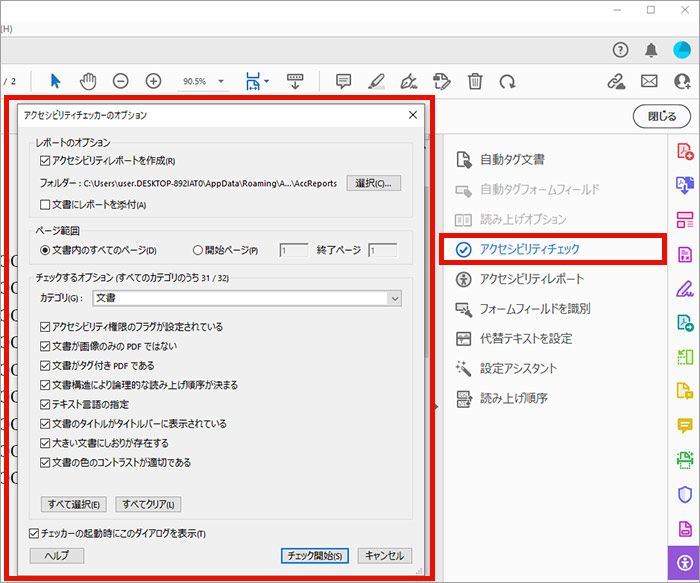The image size is (700, 583).
Task: Click チェック開始 button
Action: [315, 556]
